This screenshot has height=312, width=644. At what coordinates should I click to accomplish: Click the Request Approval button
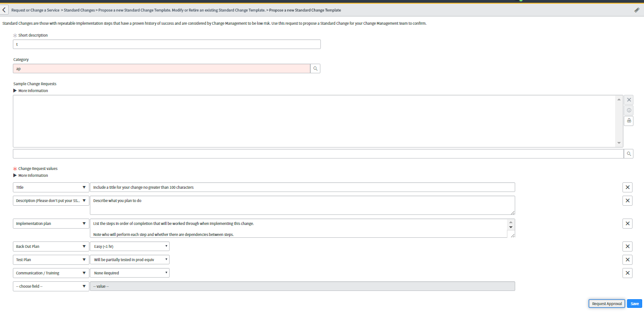606,303
